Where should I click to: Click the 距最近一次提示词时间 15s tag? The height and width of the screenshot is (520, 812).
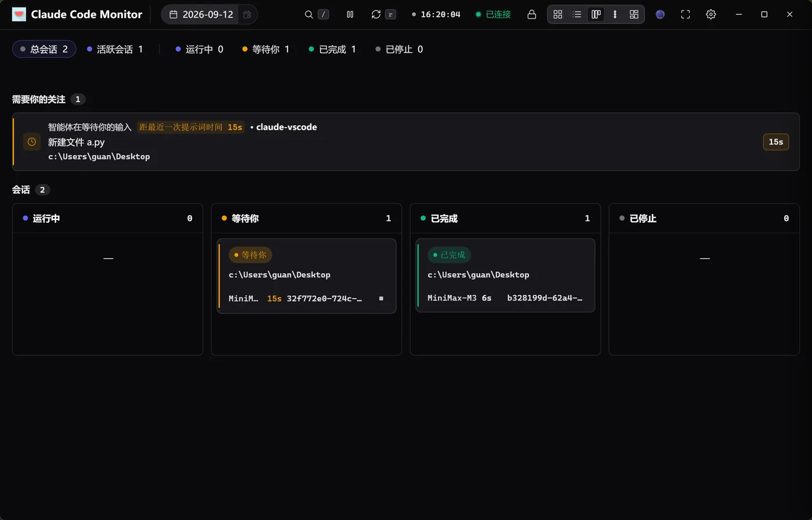(191, 127)
